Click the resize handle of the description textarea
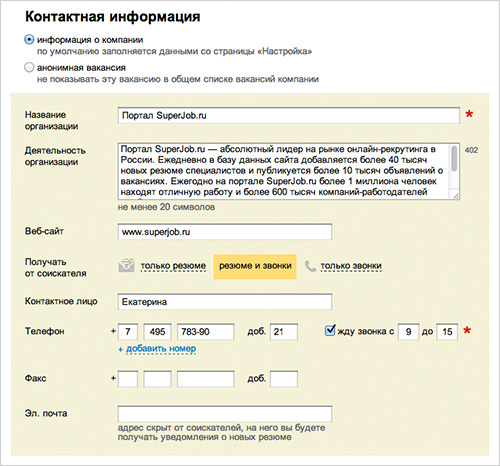The height and width of the screenshot is (466, 500). click(456, 196)
